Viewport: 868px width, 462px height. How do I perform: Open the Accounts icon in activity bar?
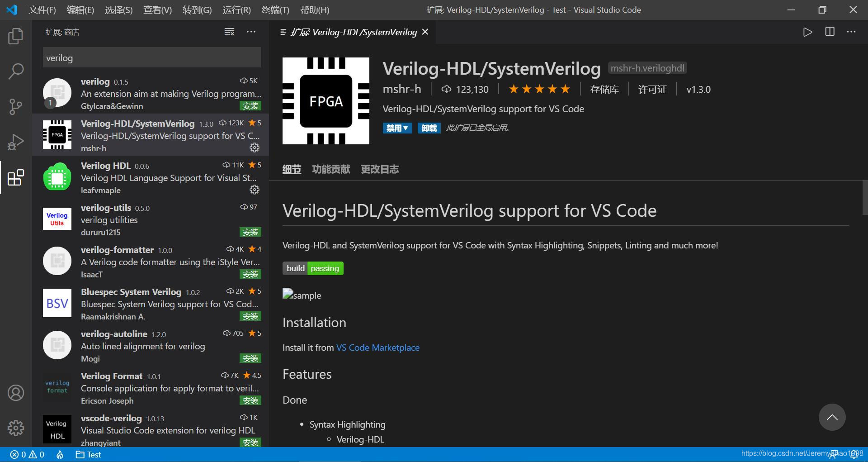pyautogui.click(x=16, y=393)
